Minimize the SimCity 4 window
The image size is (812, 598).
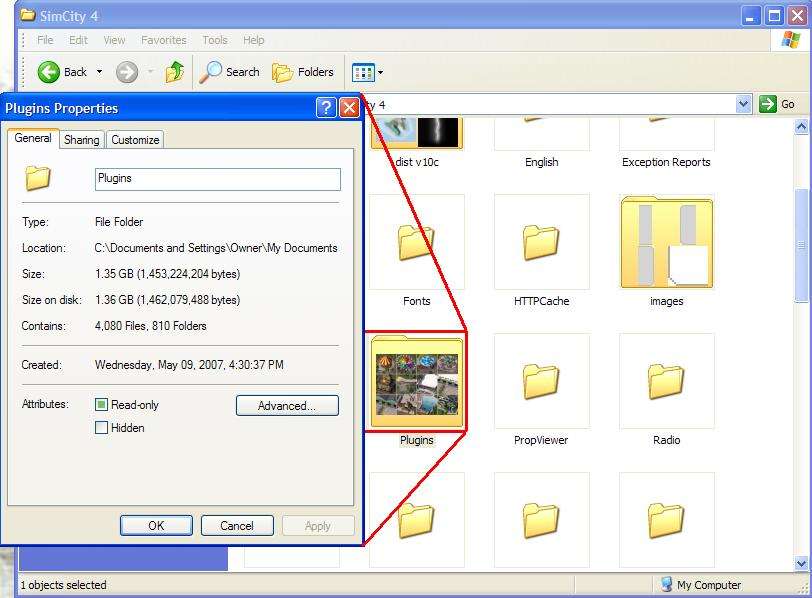pos(750,16)
